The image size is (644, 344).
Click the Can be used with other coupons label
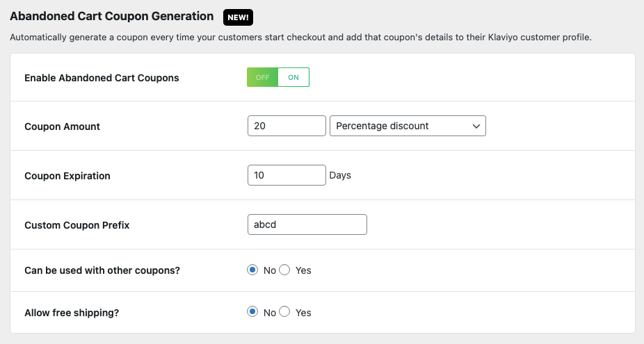(x=102, y=270)
